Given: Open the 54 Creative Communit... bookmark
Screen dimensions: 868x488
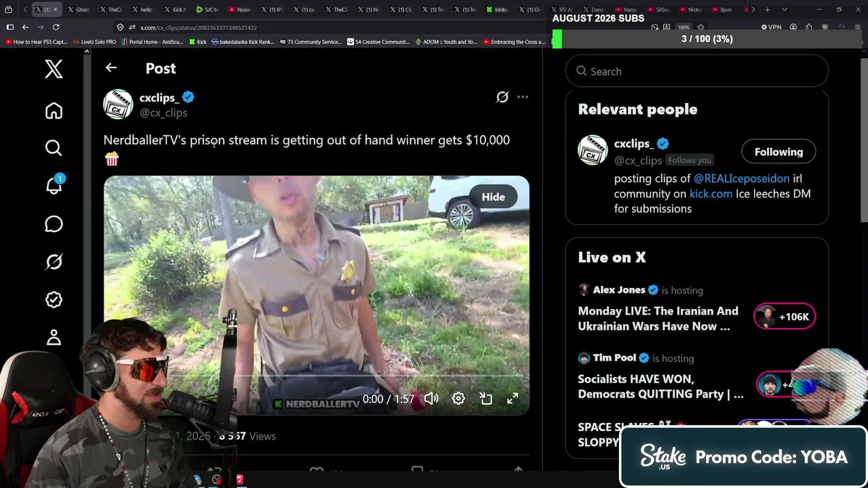Looking at the screenshot, I should pyautogui.click(x=378, y=42).
